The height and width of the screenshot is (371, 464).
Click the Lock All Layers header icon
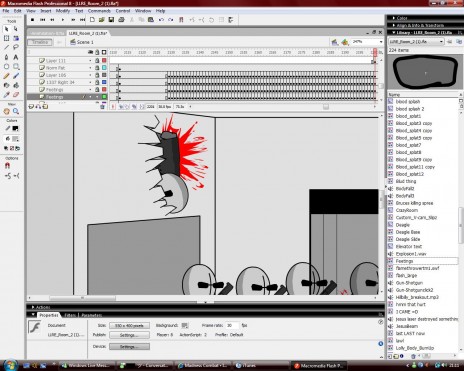pyautogui.click(x=97, y=52)
